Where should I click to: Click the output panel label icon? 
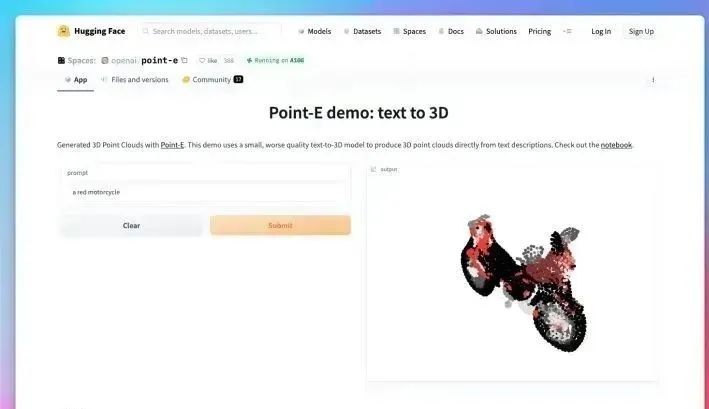tap(373, 169)
